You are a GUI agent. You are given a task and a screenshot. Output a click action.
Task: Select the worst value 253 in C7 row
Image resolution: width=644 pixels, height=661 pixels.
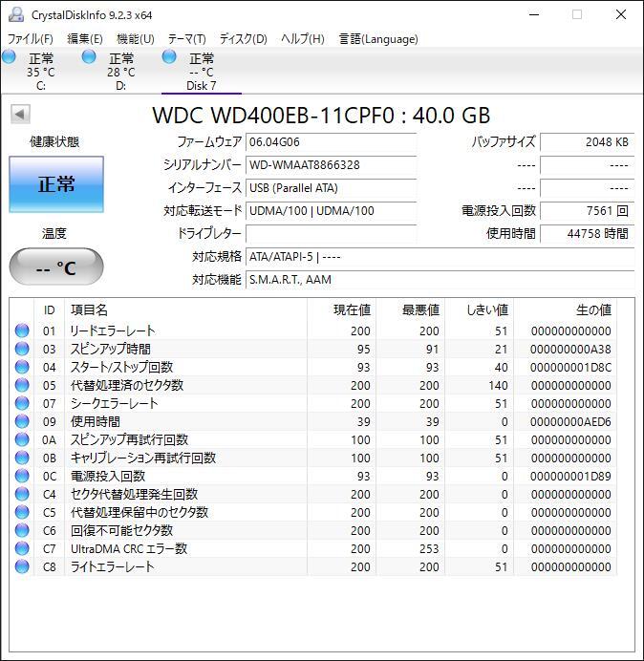click(429, 548)
